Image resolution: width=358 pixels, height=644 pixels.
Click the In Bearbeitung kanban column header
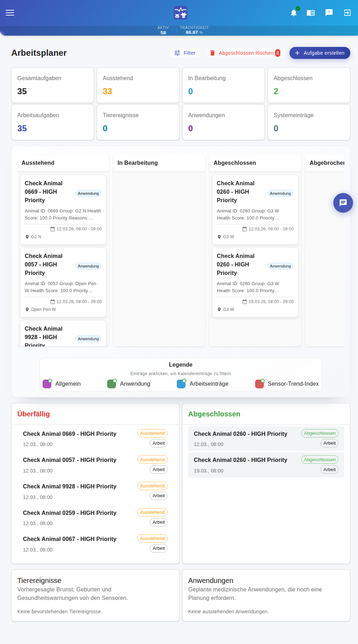click(x=159, y=163)
